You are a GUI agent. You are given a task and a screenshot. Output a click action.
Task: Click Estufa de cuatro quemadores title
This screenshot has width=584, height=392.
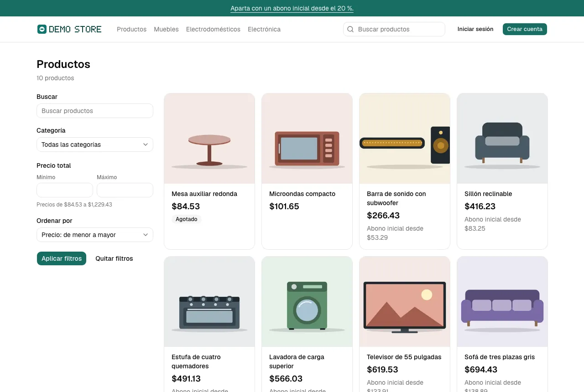coord(196,361)
